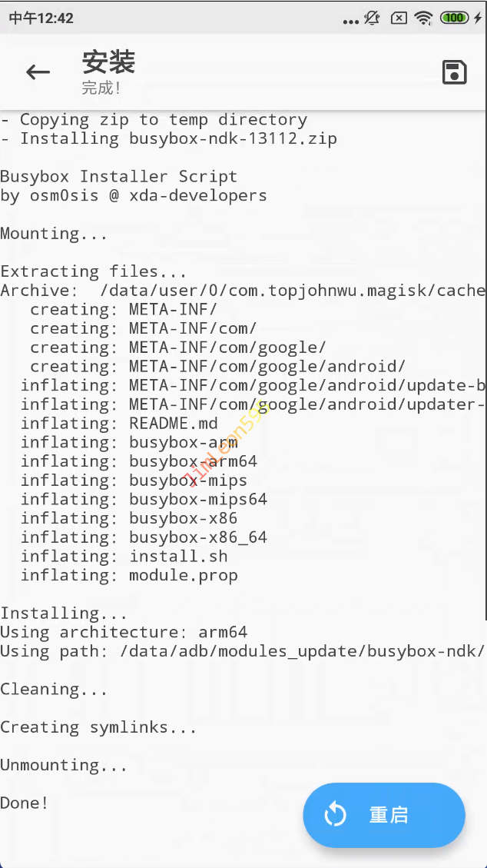The height and width of the screenshot is (868, 487).
Task: Click the "by osm0sis @ xda-developers" line
Action: coord(134,196)
